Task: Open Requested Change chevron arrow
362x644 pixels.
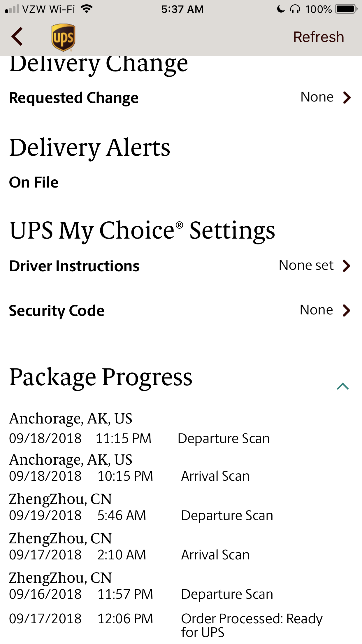Action: click(x=347, y=98)
